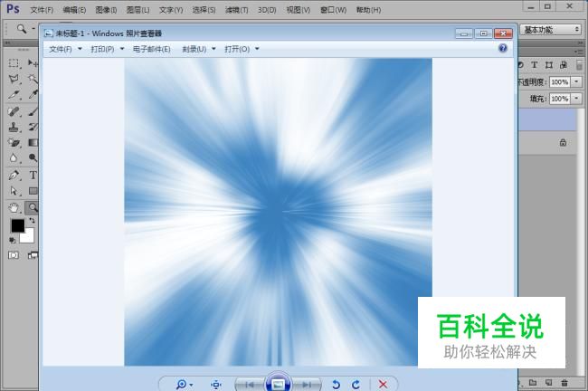Filter layers by shape icon
Viewport: 588px width, 391px height.
pos(548,65)
